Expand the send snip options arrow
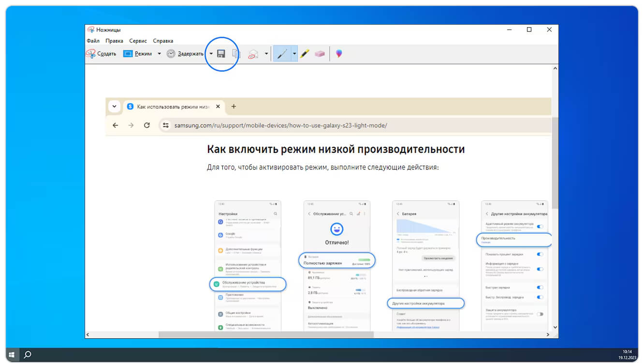 pyautogui.click(x=266, y=54)
